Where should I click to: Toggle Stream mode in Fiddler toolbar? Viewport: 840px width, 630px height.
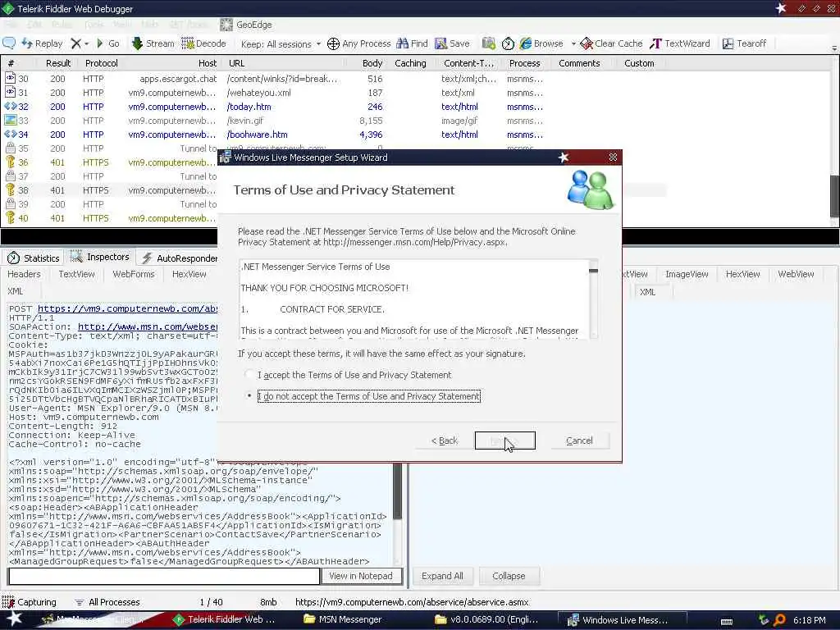coord(153,43)
